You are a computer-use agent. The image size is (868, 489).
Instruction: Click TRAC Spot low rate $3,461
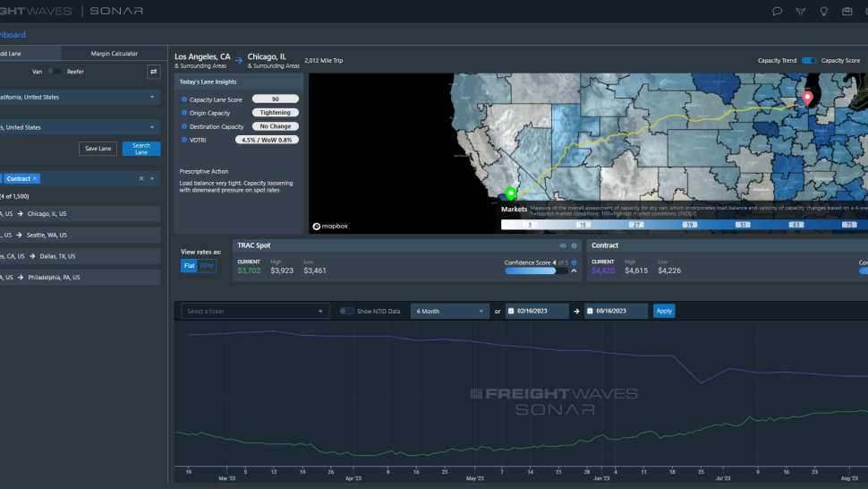click(314, 270)
